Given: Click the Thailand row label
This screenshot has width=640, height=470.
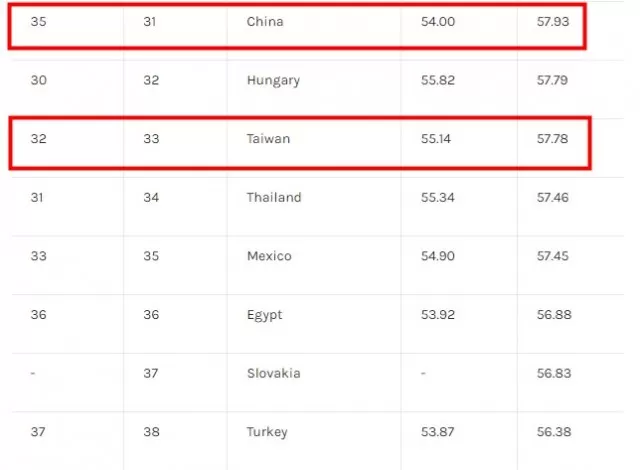Looking at the screenshot, I should click(274, 197).
